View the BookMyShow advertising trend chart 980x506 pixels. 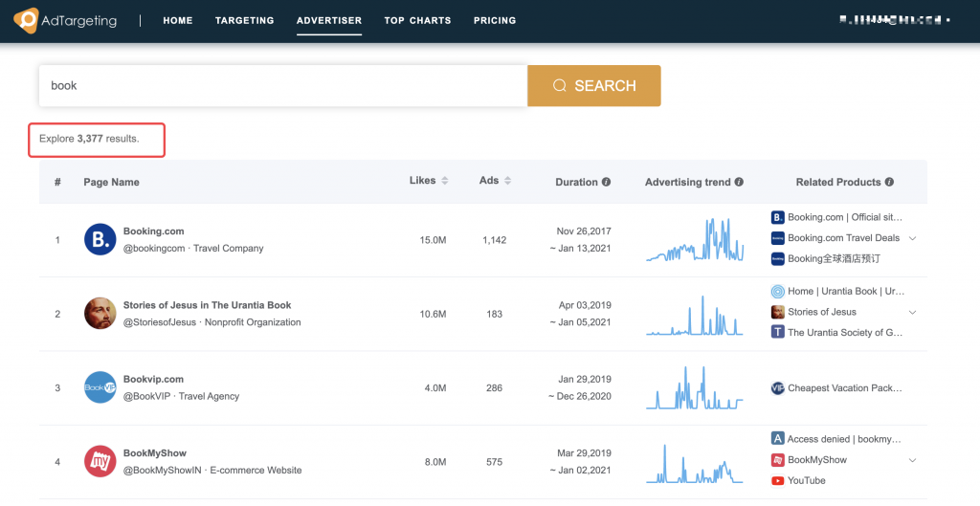tap(695, 464)
